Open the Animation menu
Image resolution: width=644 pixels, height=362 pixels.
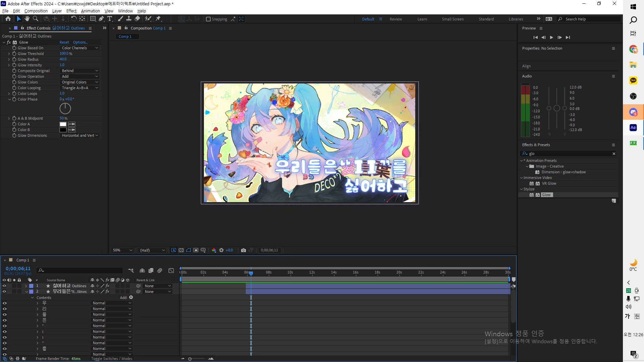pos(90,11)
